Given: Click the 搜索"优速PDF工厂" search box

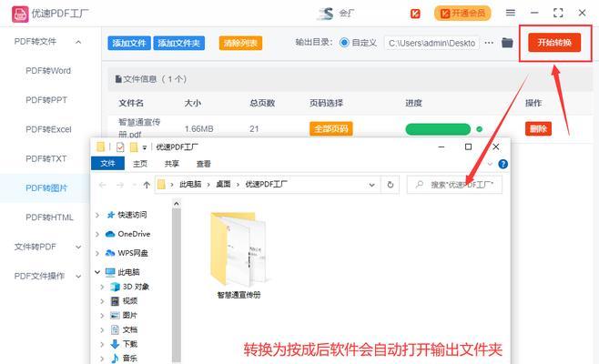Looking at the screenshot, I should (x=454, y=185).
